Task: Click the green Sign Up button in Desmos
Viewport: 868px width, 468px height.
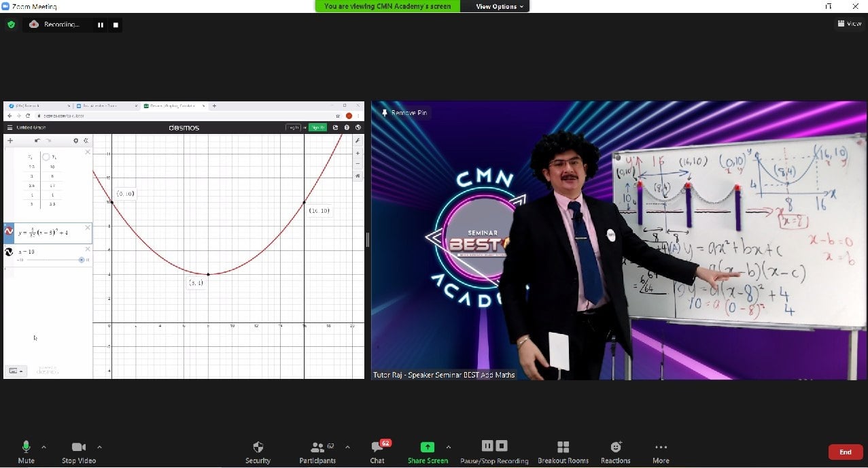Action: click(317, 127)
